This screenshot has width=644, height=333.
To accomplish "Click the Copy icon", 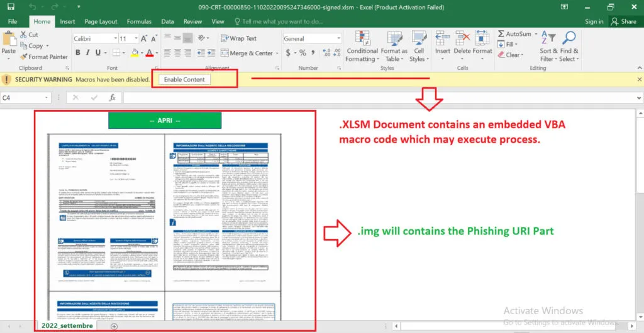I will tap(23, 46).
